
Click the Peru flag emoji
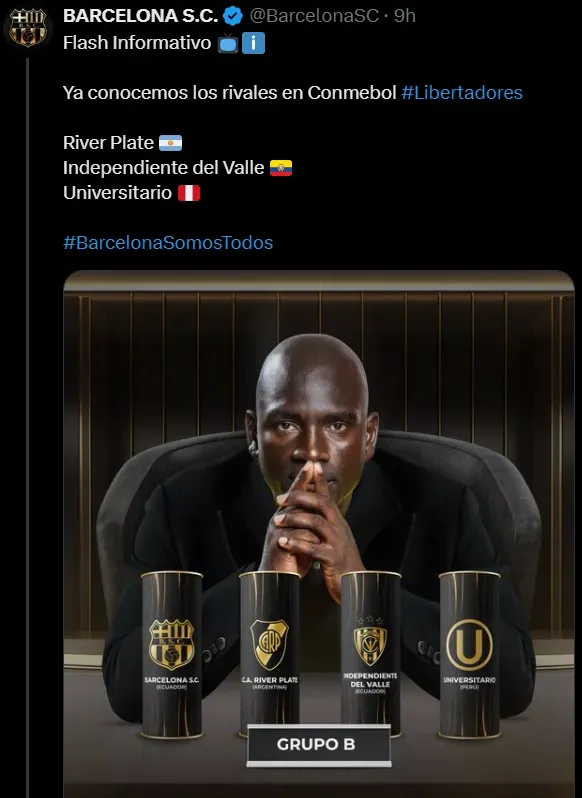189,193
